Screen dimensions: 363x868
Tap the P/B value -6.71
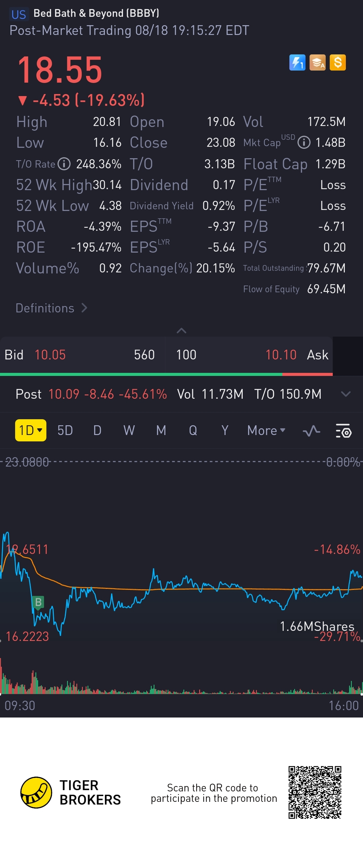click(x=332, y=226)
